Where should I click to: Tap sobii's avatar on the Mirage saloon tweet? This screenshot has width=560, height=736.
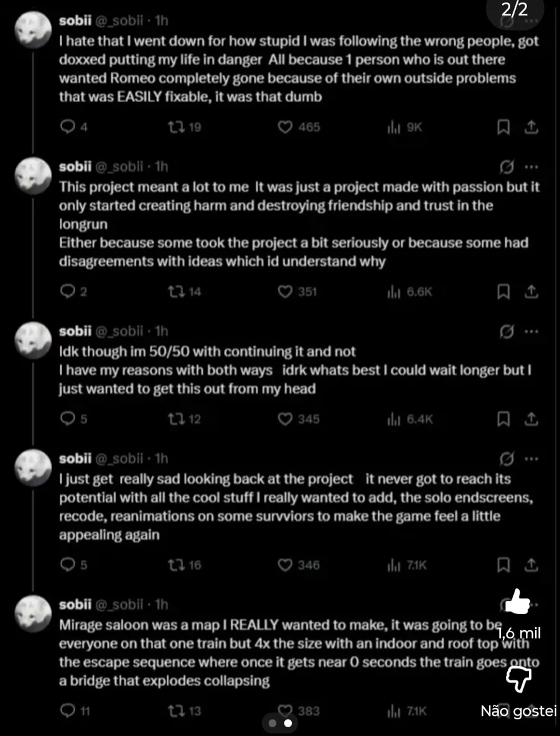[32, 613]
